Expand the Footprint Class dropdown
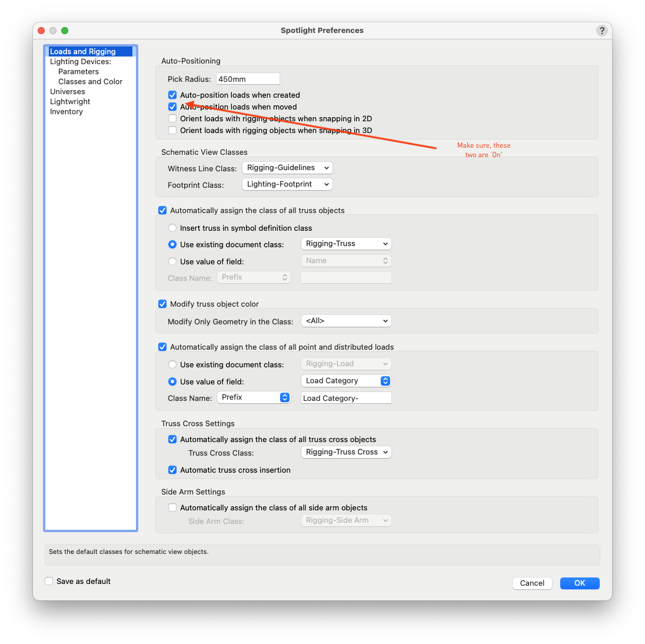The width and height of the screenshot is (645, 644). click(x=287, y=184)
